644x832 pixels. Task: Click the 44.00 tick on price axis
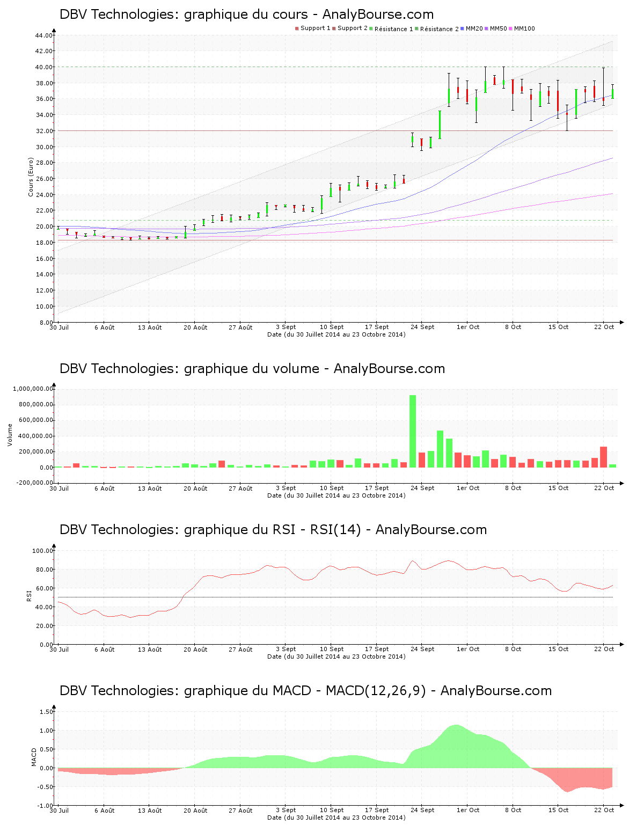coord(44,35)
